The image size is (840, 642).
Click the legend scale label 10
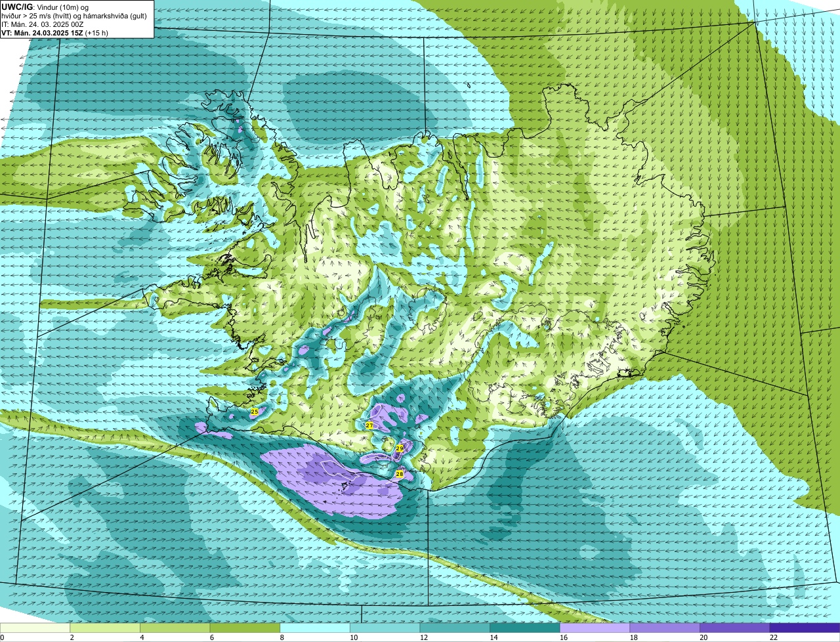point(354,637)
